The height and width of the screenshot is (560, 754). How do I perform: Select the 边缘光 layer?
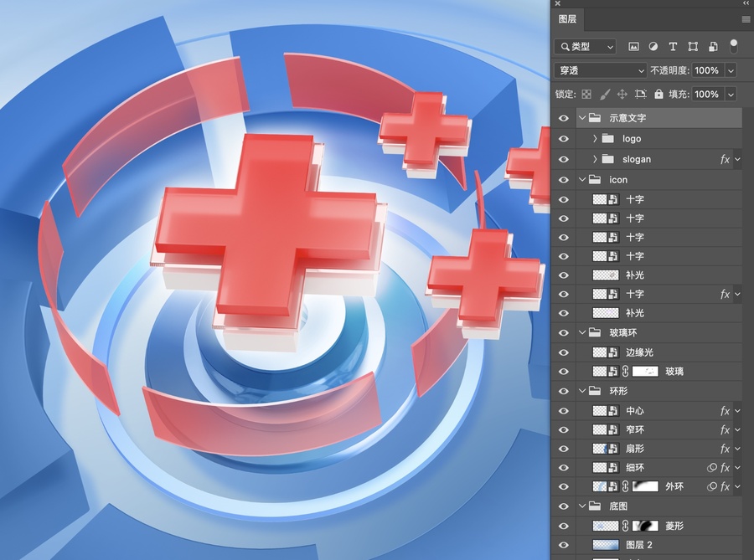(x=658, y=352)
